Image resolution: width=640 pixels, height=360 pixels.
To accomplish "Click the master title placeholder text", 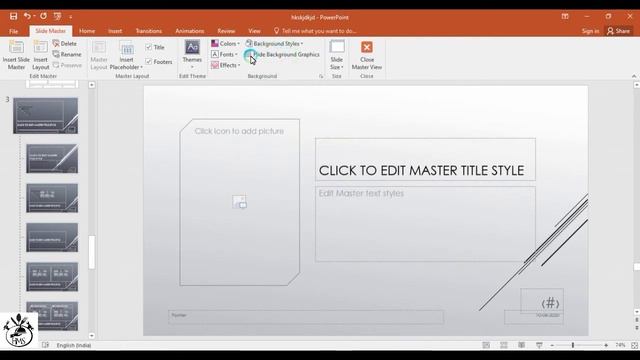I will (x=421, y=171).
